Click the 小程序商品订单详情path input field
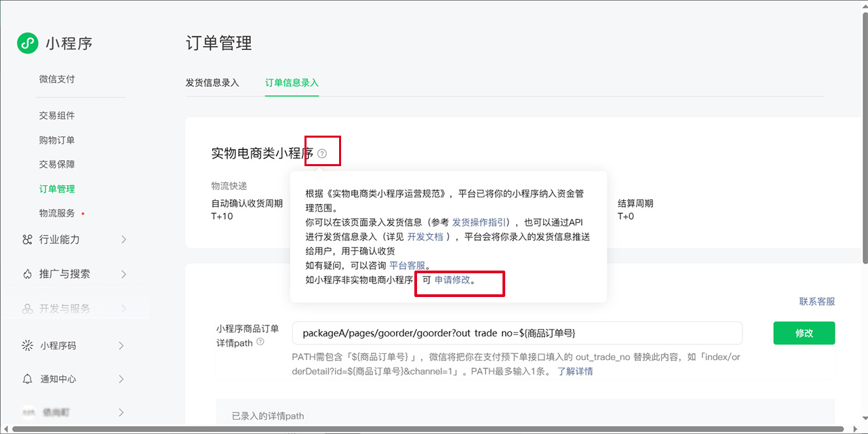Screen dimensions: 868x434 click(x=517, y=333)
